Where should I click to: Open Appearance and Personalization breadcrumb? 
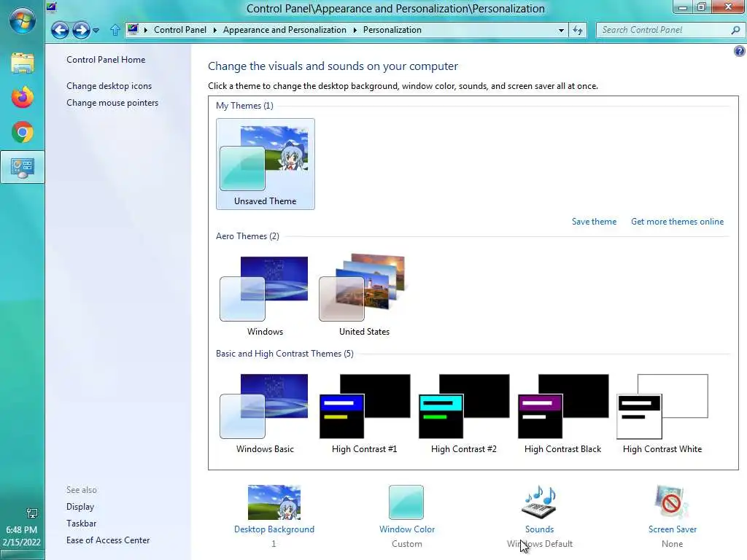285,30
